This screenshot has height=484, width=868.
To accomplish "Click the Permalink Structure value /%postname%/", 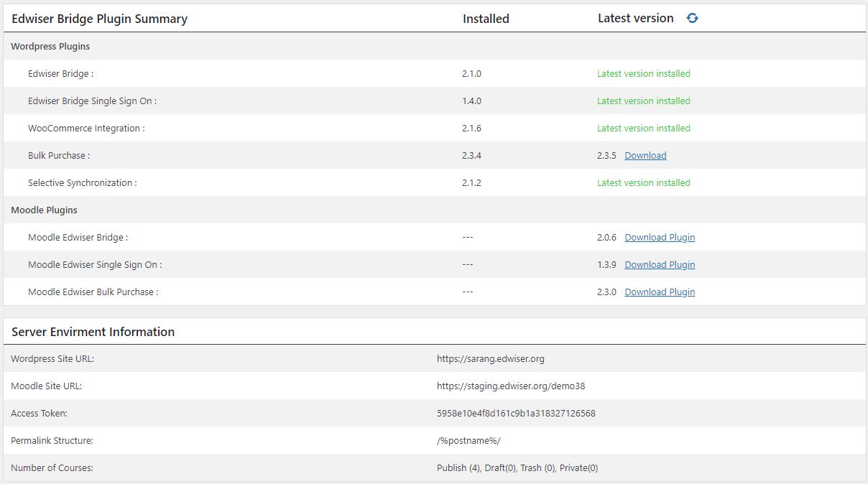I will (468, 441).
